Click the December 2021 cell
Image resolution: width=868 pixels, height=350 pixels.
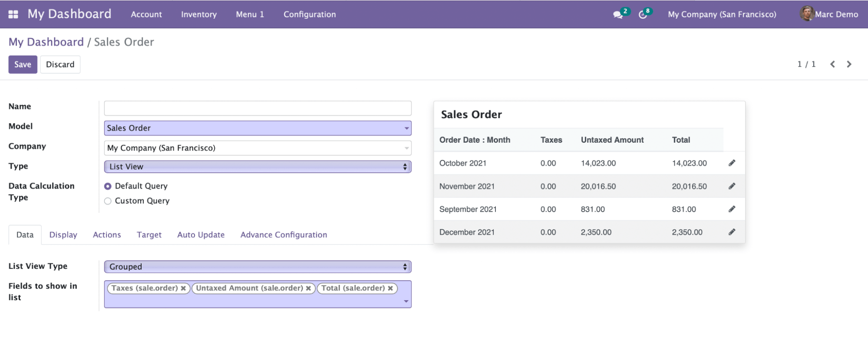[x=467, y=232]
